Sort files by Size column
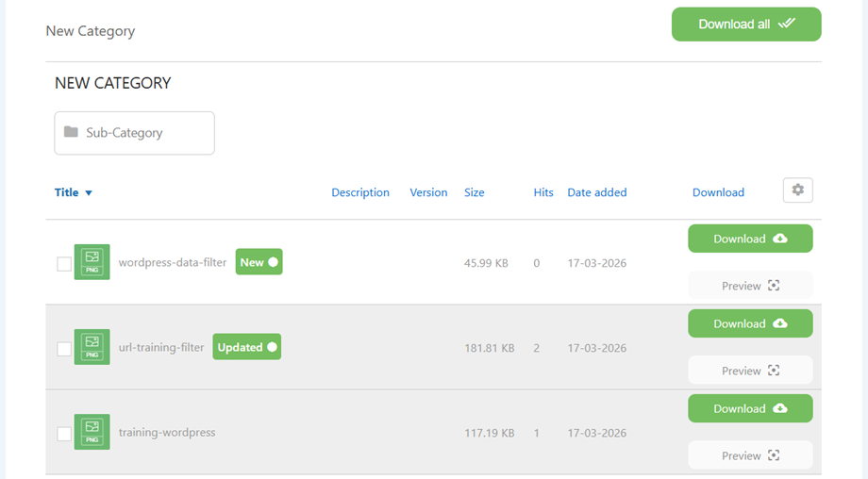This screenshot has width=868, height=479. click(474, 192)
